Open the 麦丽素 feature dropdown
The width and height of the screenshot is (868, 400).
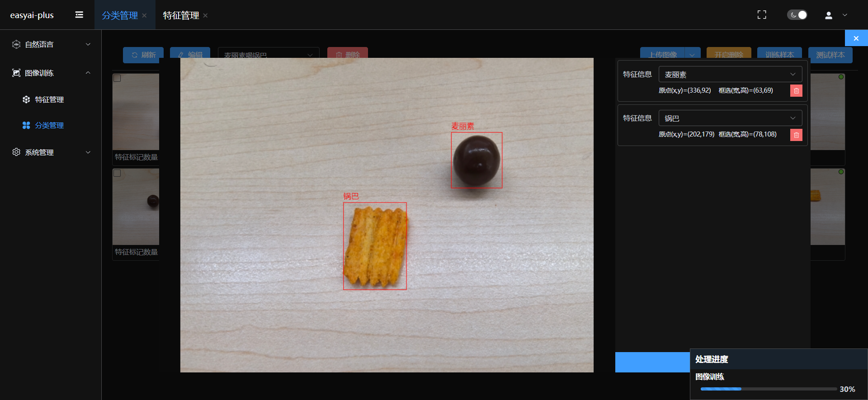coord(730,75)
